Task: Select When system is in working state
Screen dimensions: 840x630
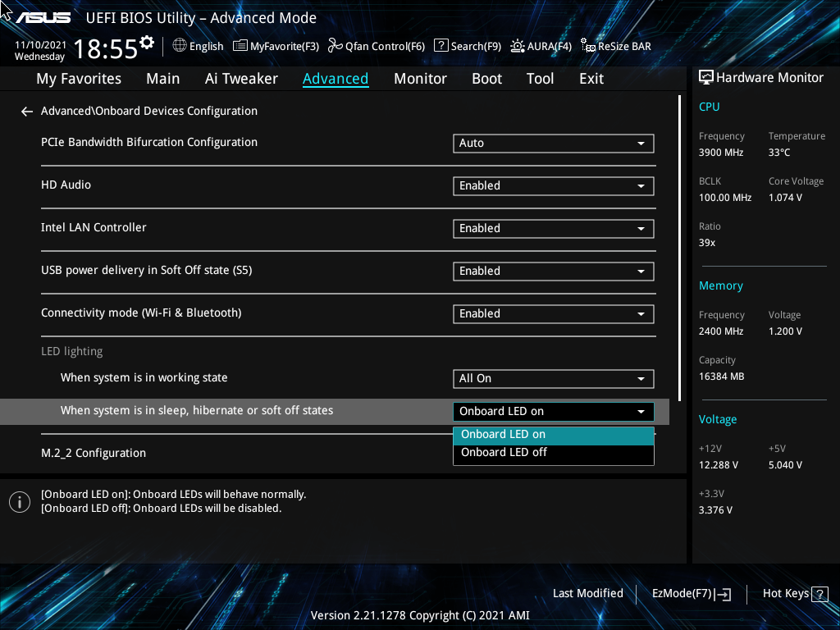Action: click(144, 377)
